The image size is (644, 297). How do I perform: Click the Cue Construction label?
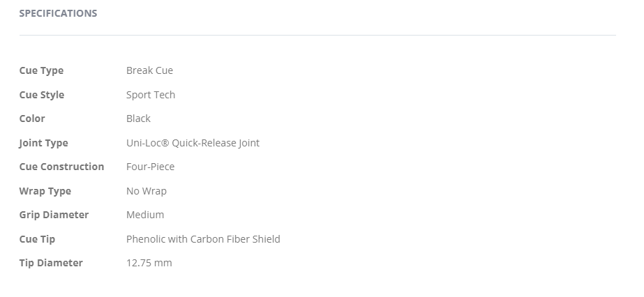click(61, 167)
